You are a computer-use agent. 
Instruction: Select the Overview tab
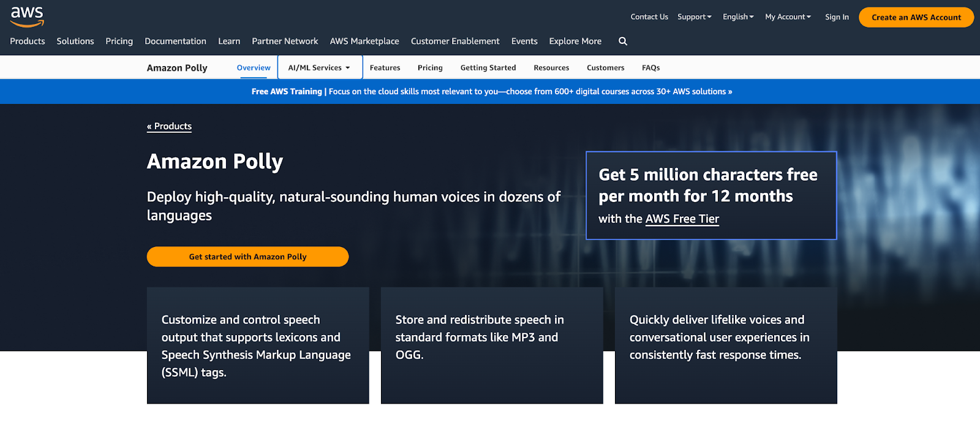tap(254, 67)
